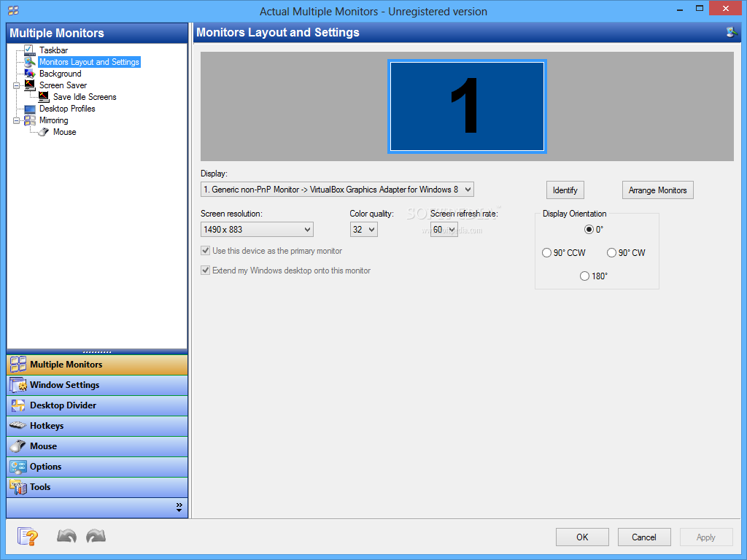
Task: Select the Screen Saver tree label
Action: (x=63, y=85)
